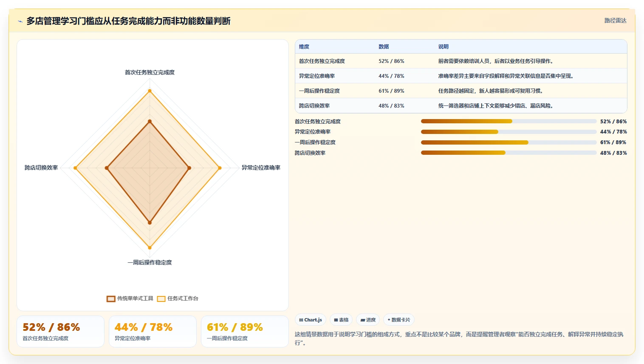
Task: Click progress value 52% / 86% beside bar
Action: 613,122
